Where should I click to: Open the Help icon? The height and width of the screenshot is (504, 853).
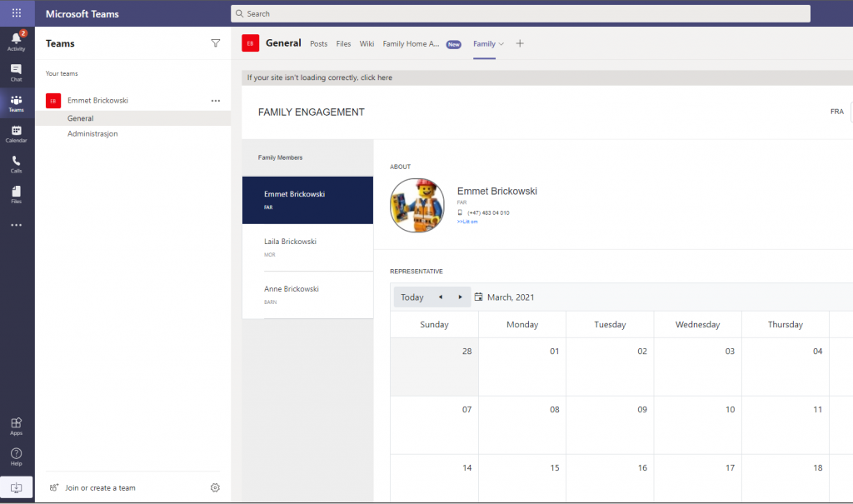point(17,457)
